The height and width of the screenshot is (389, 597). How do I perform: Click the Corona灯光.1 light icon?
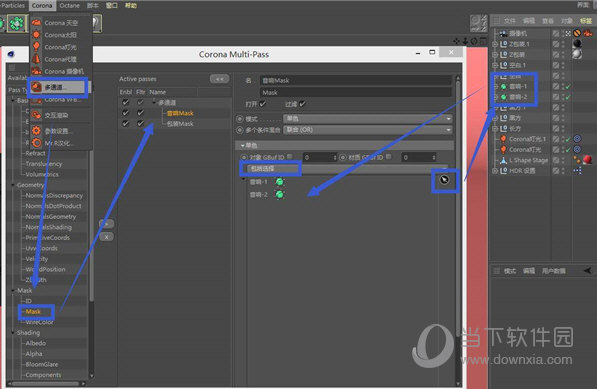503,139
